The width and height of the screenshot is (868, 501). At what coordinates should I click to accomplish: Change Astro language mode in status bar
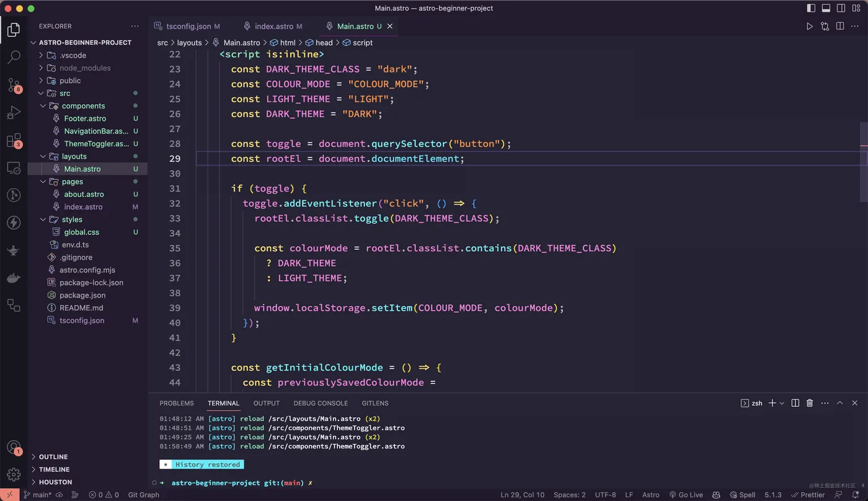[651, 495]
